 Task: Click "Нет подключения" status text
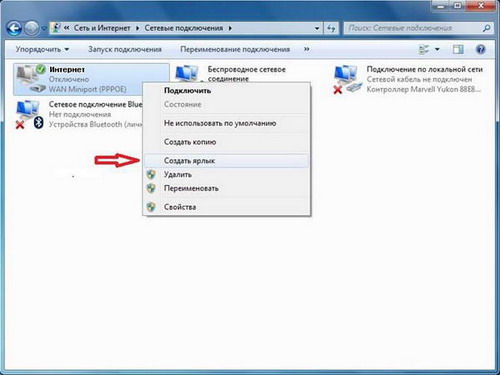(80, 114)
